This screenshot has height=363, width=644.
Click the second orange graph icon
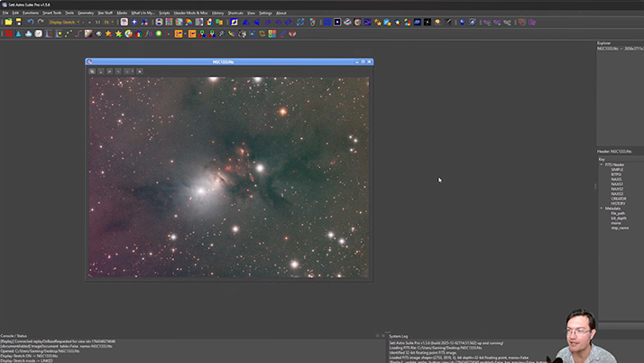click(192, 33)
